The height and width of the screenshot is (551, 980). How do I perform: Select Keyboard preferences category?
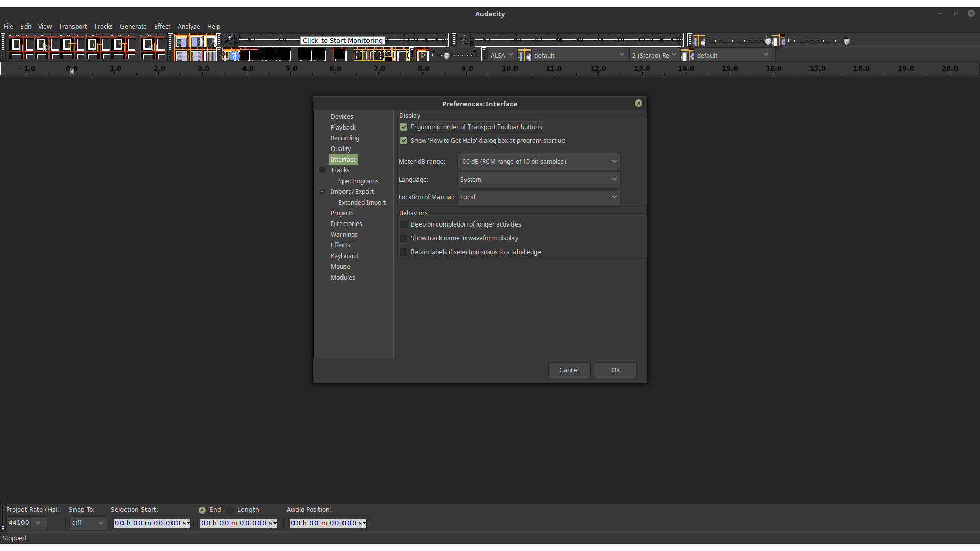pyautogui.click(x=344, y=256)
